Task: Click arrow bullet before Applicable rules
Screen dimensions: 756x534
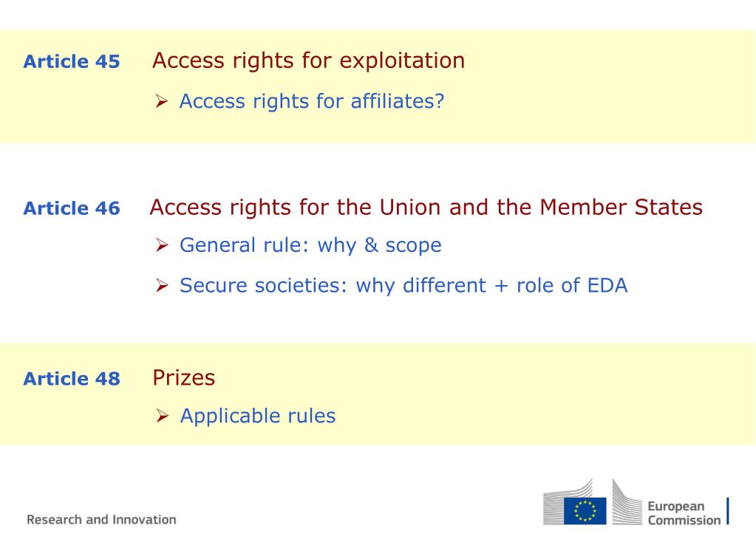Action: pyautogui.click(x=162, y=415)
